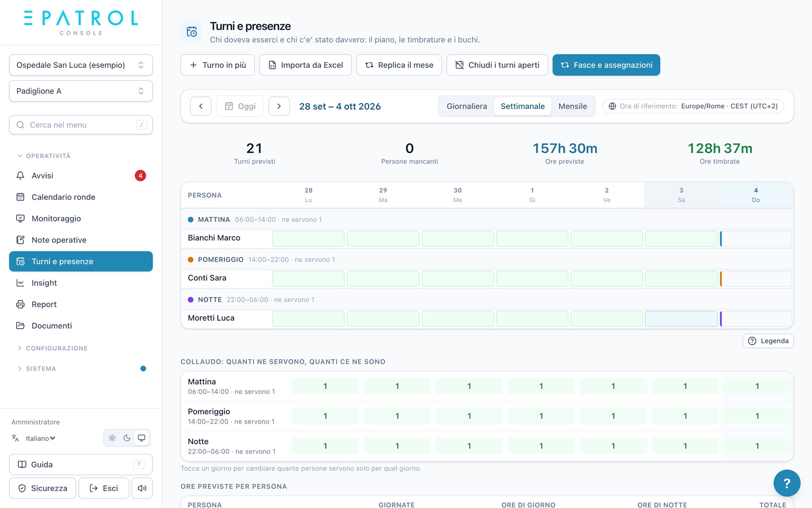Viewport: 812px width, 508px height.
Task: Open Report printer icon
Action: (20, 304)
